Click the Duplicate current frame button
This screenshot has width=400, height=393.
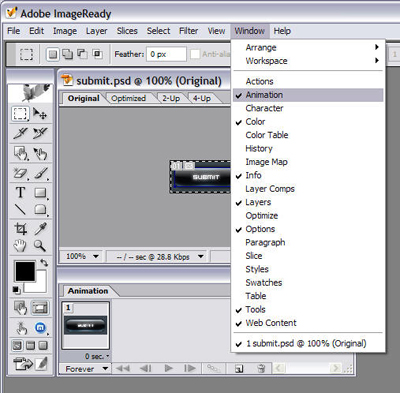click(239, 368)
